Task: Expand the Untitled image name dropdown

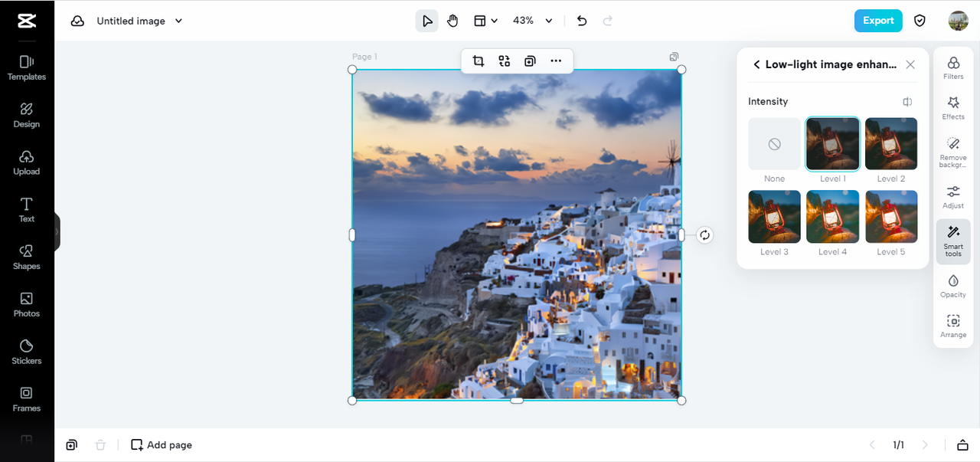Action: point(178,21)
